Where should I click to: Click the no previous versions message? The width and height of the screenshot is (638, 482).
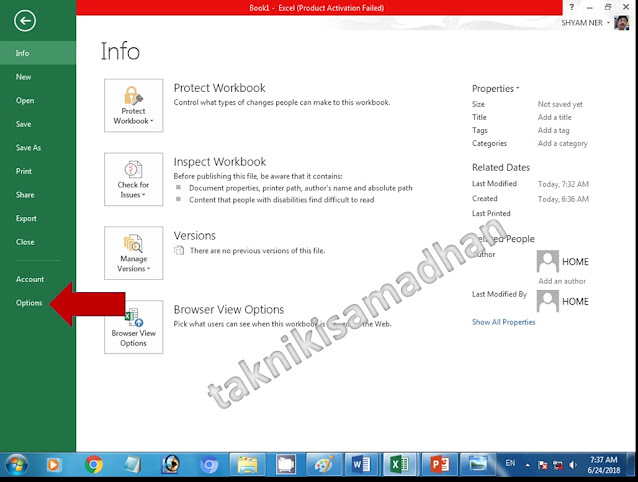click(257, 251)
